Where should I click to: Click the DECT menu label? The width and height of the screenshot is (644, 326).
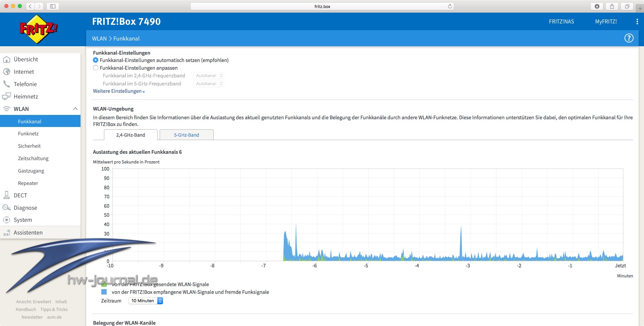20,195
